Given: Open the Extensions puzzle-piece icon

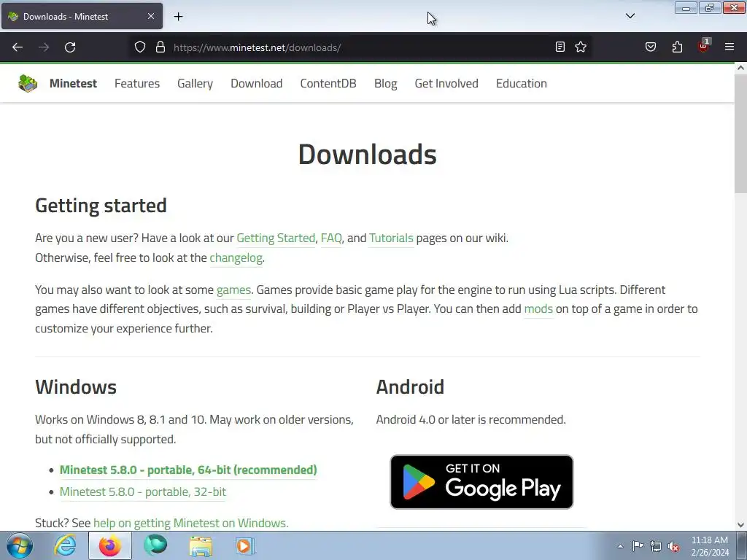Looking at the screenshot, I should click(x=677, y=47).
